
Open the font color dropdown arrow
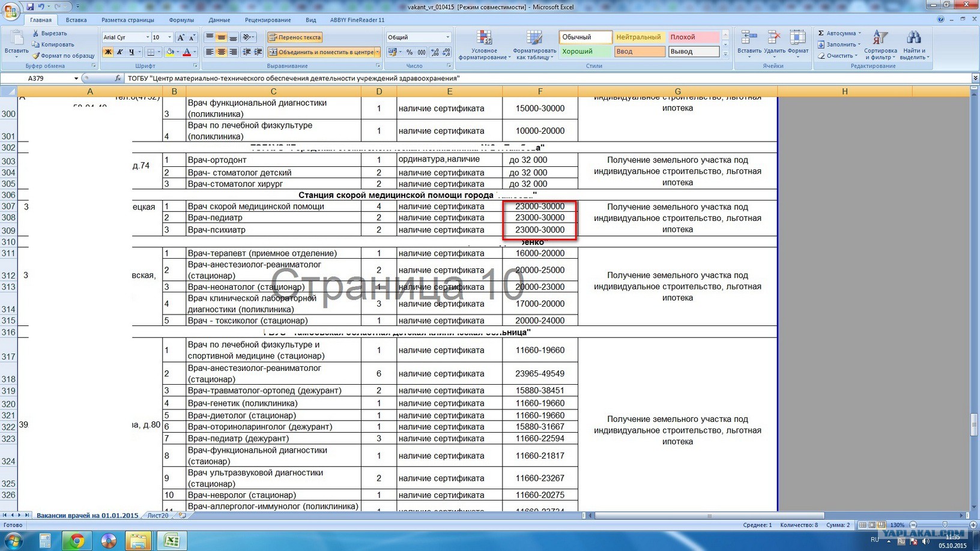point(195,52)
